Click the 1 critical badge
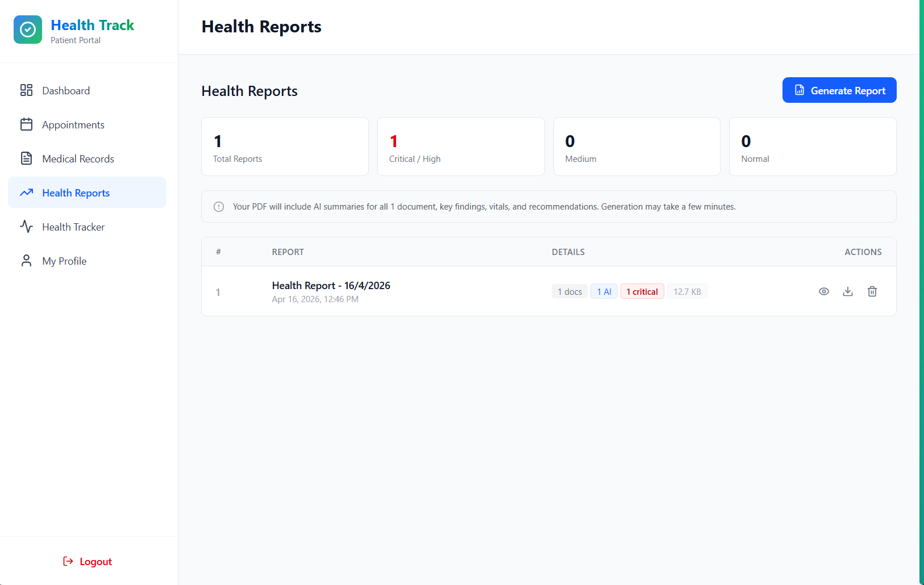The width and height of the screenshot is (924, 585). 642,291
